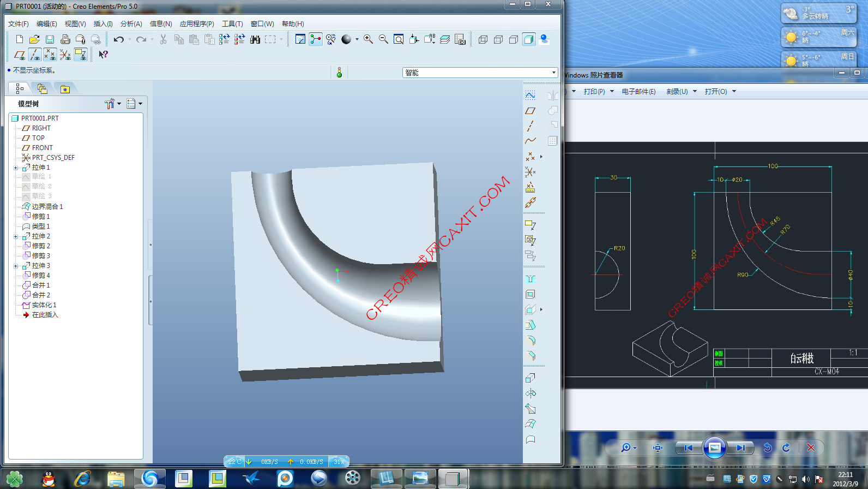Go to next photo in viewer

click(740, 448)
